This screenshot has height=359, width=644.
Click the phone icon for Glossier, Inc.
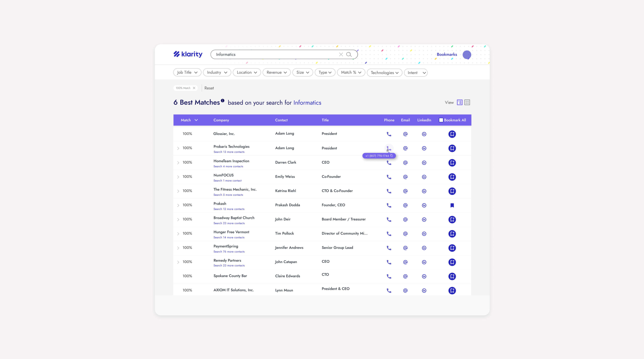[389, 134]
